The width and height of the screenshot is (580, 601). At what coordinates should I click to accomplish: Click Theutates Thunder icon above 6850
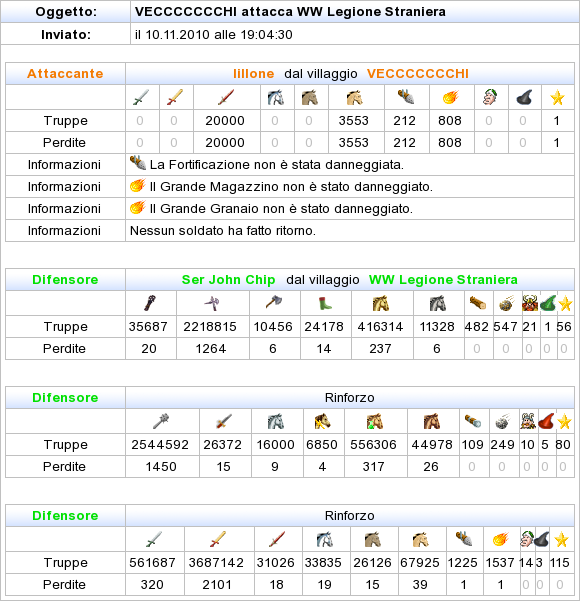(x=322, y=421)
